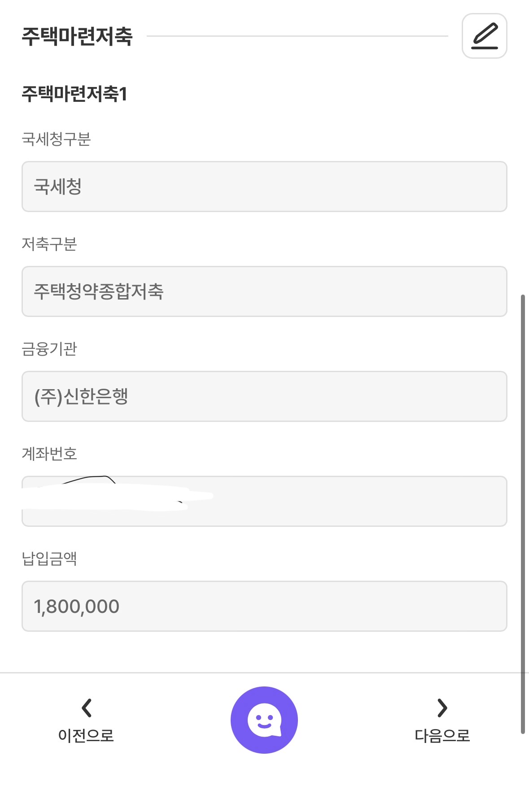Select the 국세청 value field
This screenshot has height=812, width=529.
[264, 187]
